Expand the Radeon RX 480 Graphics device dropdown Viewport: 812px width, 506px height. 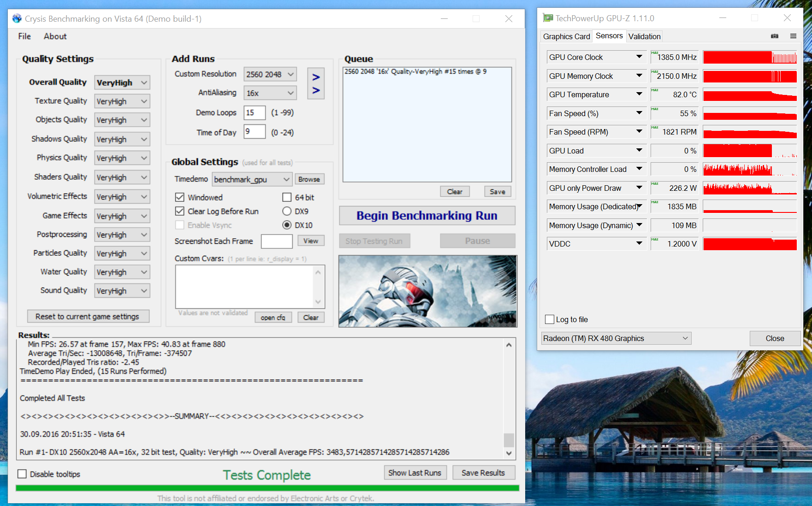(x=616, y=338)
